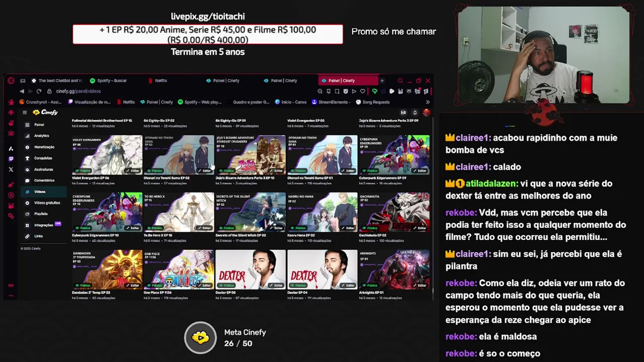
Task: Switch to The best ChatBot tab
Action: (56, 80)
